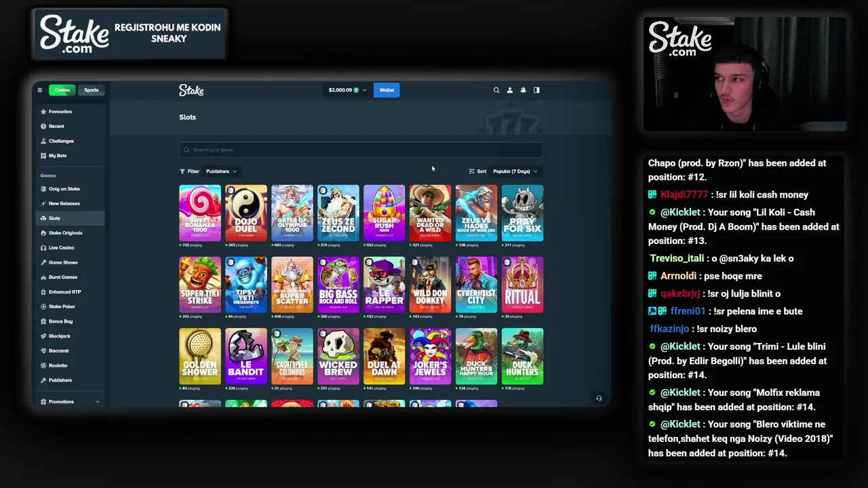This screenshot has width=868, height=488.
Task: Switch to the Casino toggle
Action: (x=62, y=90)
